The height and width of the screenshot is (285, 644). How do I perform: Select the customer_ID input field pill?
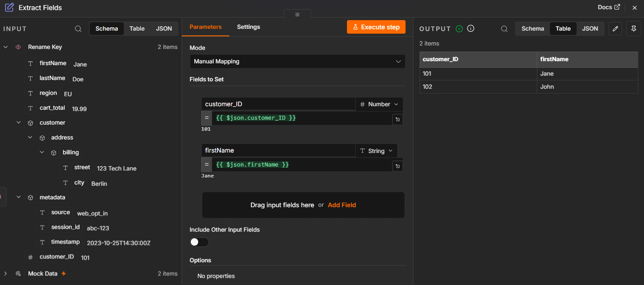pos(57,257)
